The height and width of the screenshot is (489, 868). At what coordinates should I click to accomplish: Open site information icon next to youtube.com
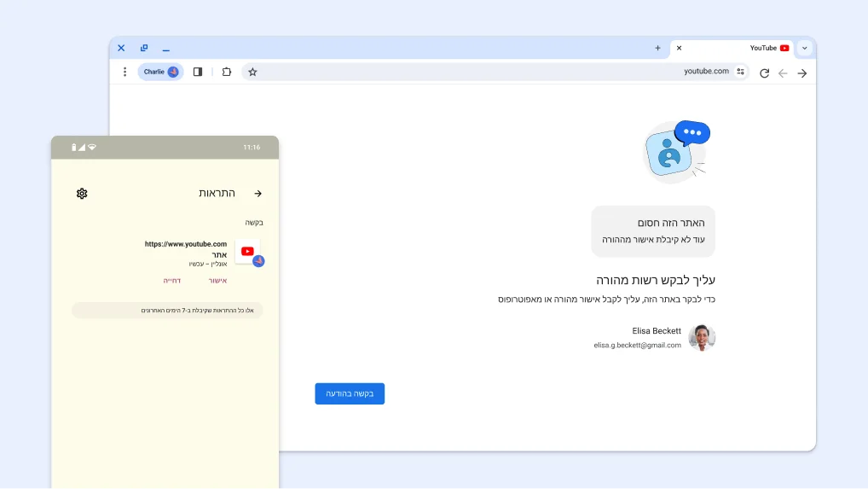740,72
